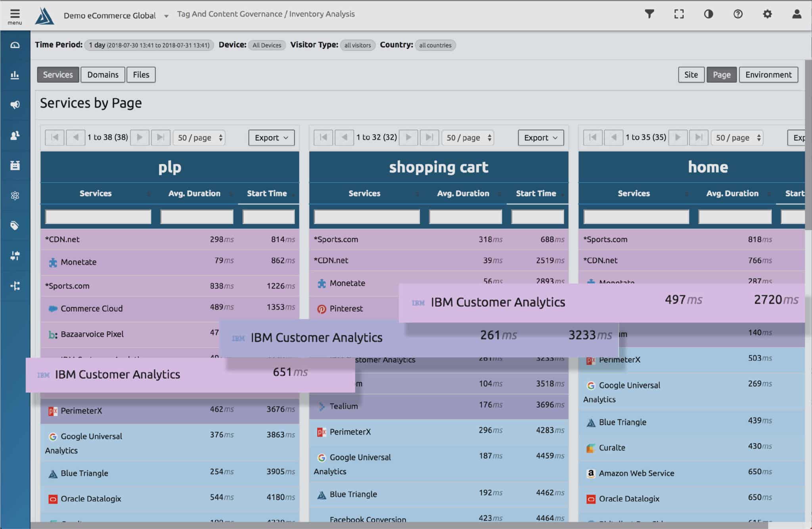This screenshot has width=812, height=529.
Task: Open settings gear icon
Action: (x=767, y=14)
